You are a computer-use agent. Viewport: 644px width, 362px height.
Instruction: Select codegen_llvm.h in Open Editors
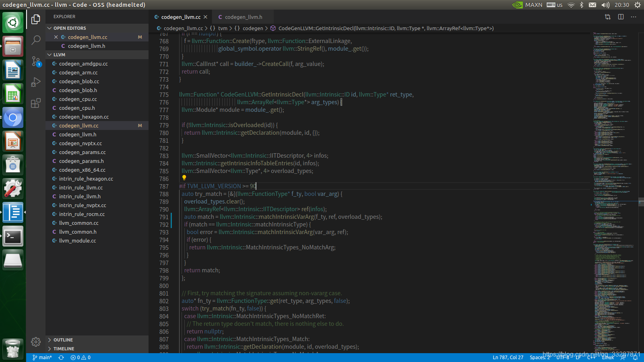pyautogui.click(x=97, y=46)
